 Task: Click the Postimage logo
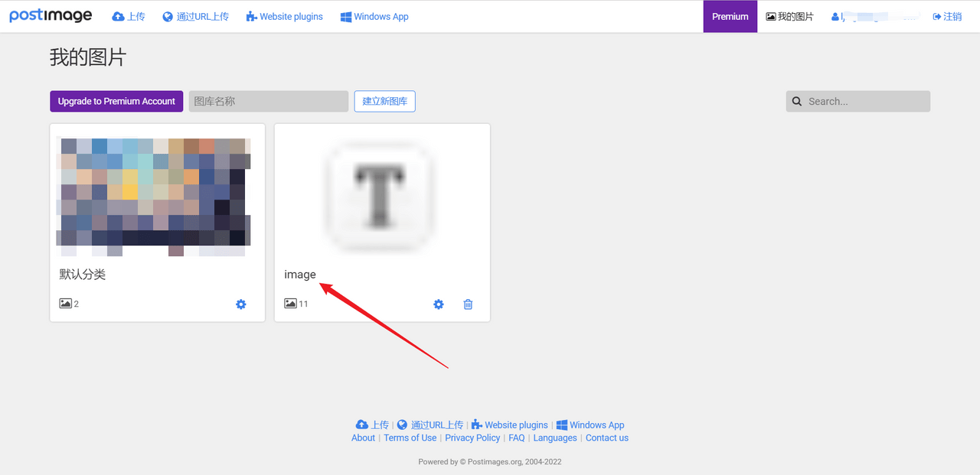click(51, 16)
